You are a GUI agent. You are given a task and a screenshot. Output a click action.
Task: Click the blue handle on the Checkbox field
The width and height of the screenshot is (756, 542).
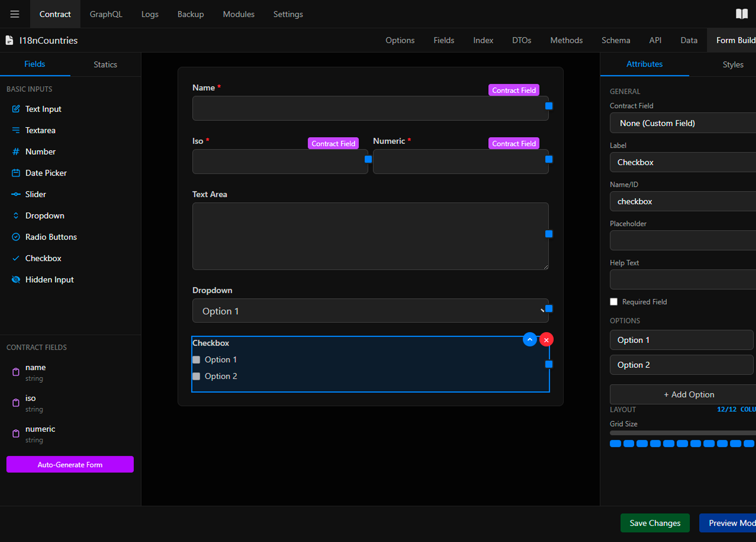(x=549, y=364)
